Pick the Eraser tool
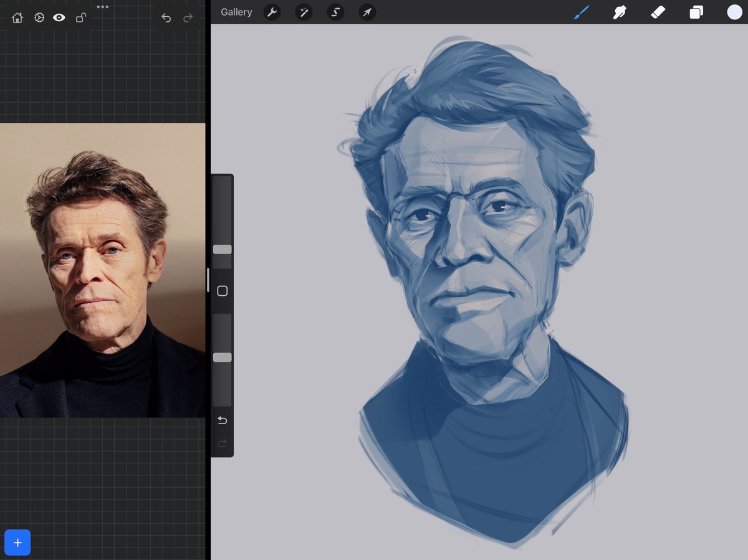The image size is (748, 560). click(658, 12)
